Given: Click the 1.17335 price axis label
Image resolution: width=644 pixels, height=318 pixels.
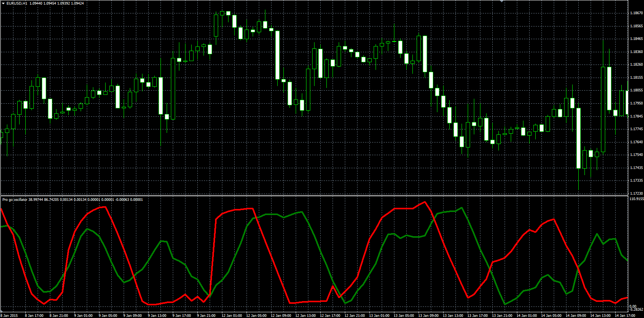Looking at the screenshot, I should point(636,181).
